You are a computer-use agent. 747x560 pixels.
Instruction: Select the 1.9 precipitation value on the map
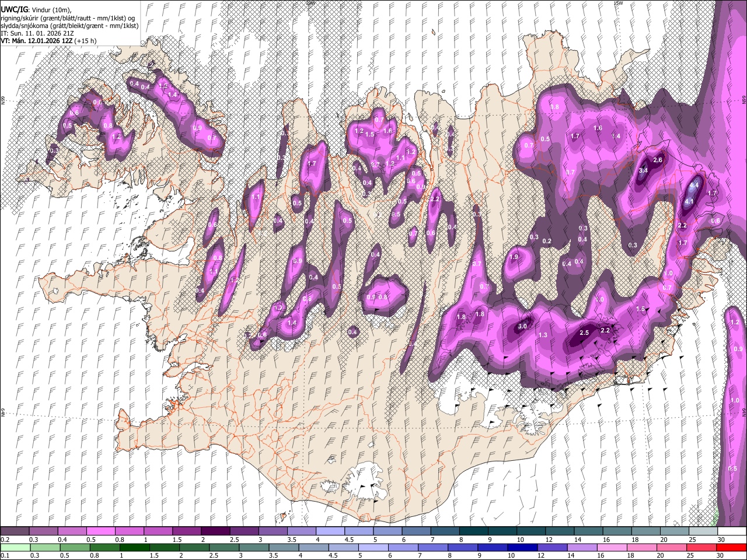[514, 257]
